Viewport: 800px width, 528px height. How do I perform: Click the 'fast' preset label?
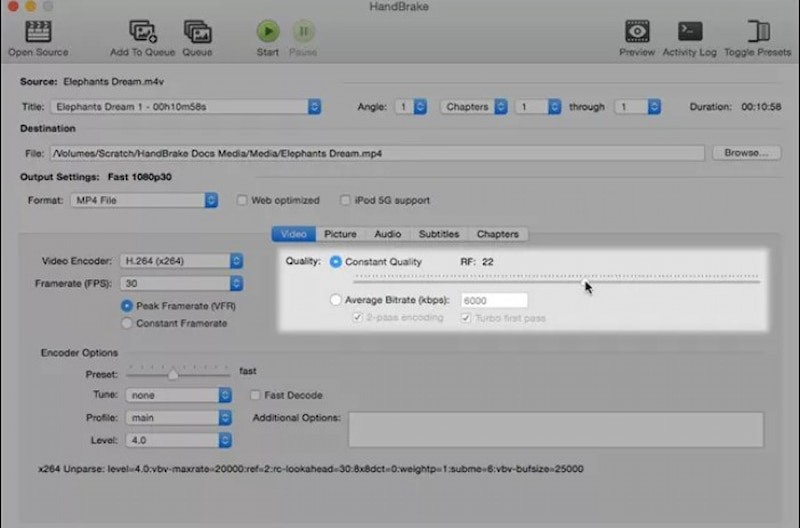[x=248, y=371]
